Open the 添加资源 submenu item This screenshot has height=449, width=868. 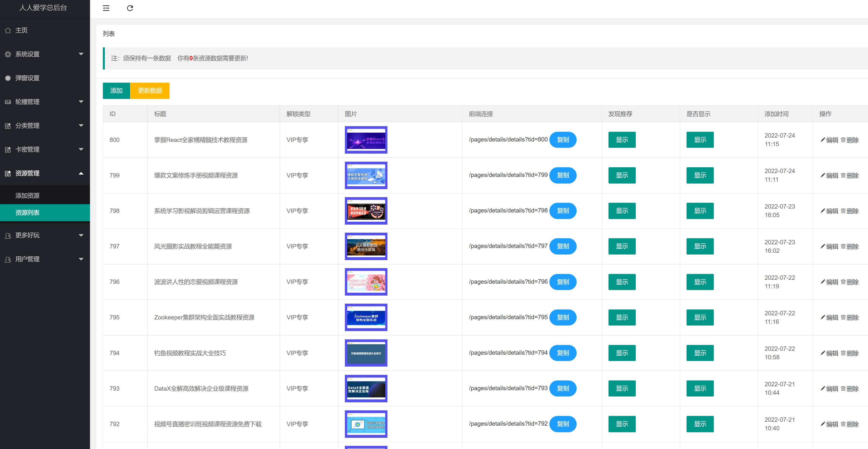pos(27,196)
